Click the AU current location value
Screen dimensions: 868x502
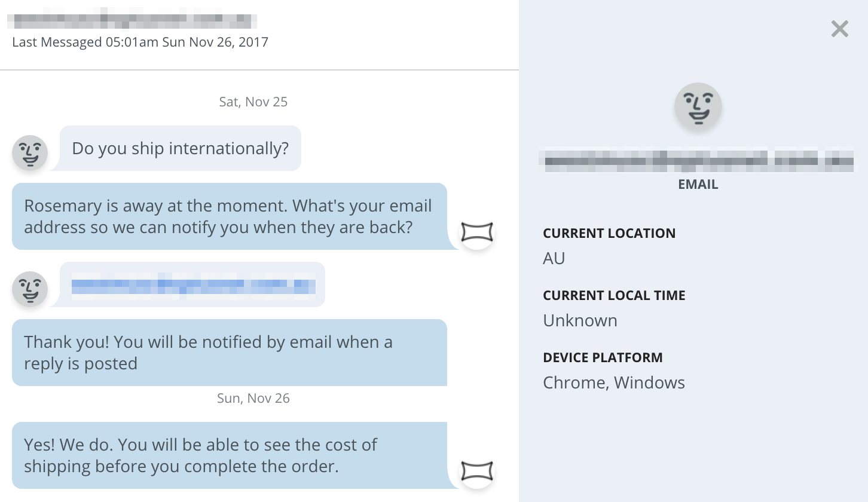click(554, 258)
